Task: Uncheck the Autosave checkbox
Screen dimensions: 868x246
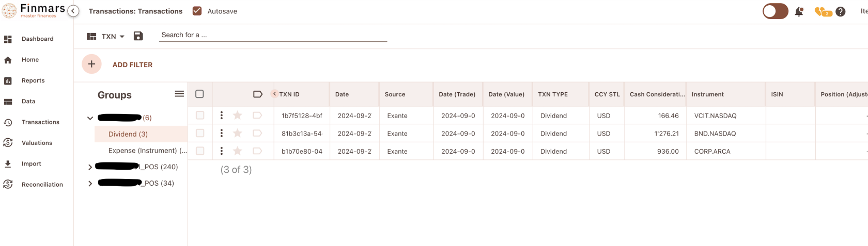Action: click(197, 11)
